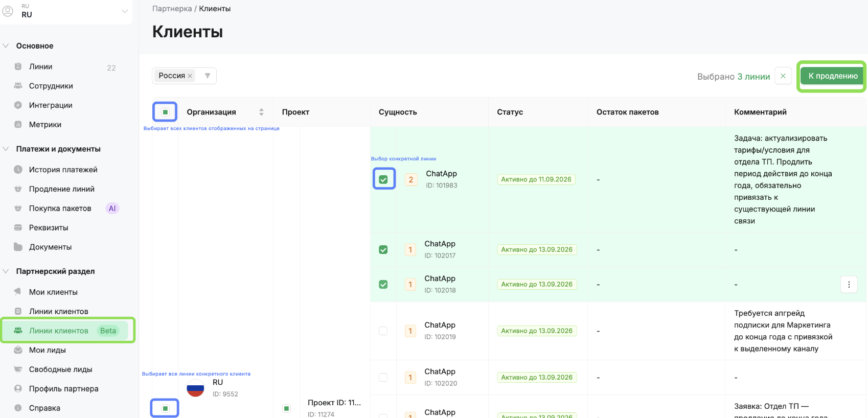Collapse the Партнерский раздел section
The image size is (868, 418).
6,271
